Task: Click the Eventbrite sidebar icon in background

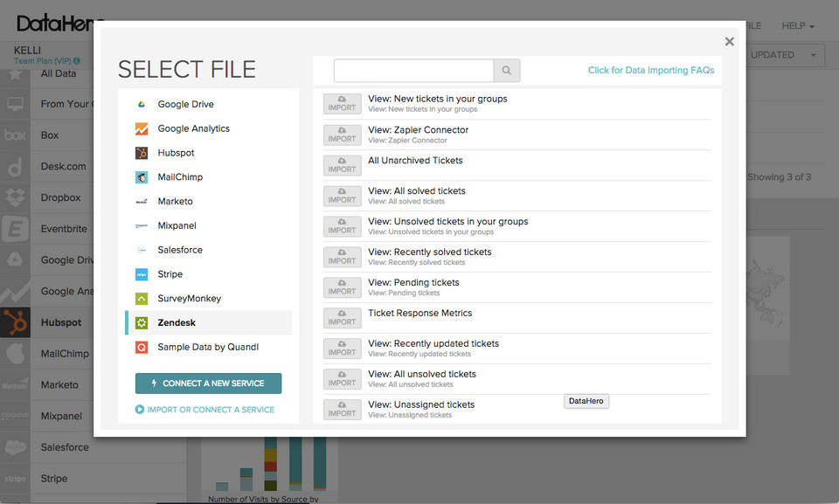Action: tap(15, 229)
